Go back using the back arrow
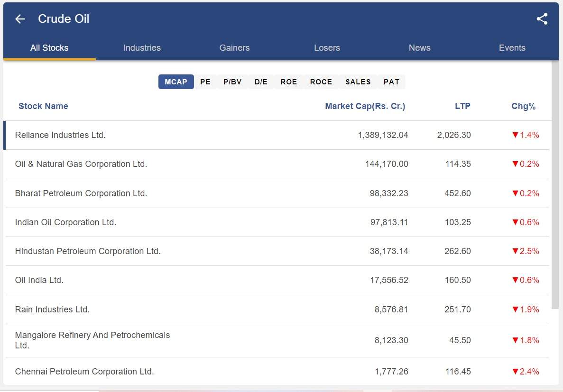This screenshot has height=392, width=563. (19, 19)
